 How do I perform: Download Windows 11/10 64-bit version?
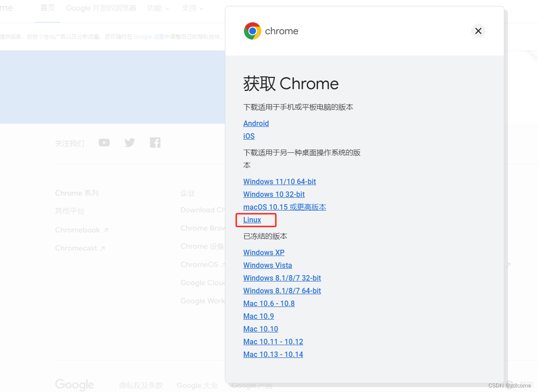pos(279,182)
